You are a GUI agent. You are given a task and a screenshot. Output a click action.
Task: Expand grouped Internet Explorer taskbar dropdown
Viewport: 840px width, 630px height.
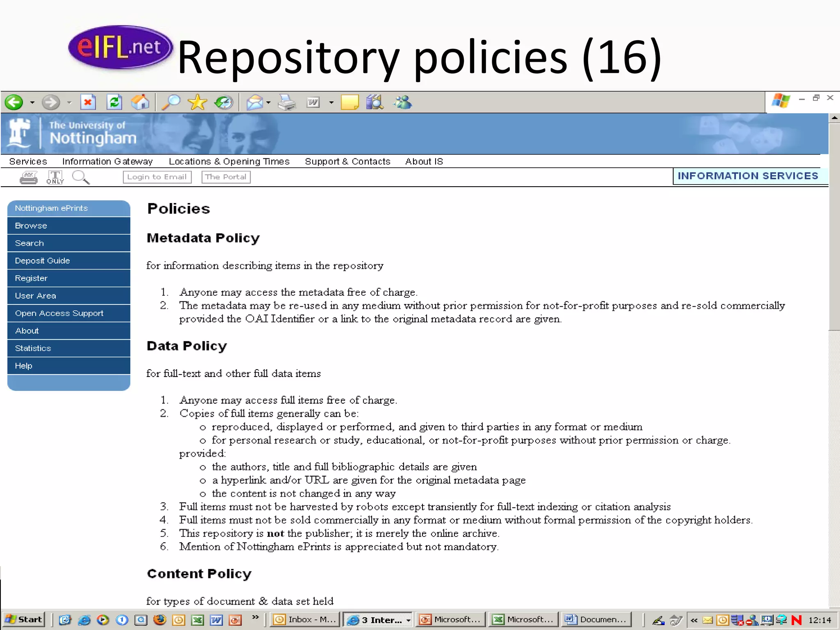(x=408, y=620)
